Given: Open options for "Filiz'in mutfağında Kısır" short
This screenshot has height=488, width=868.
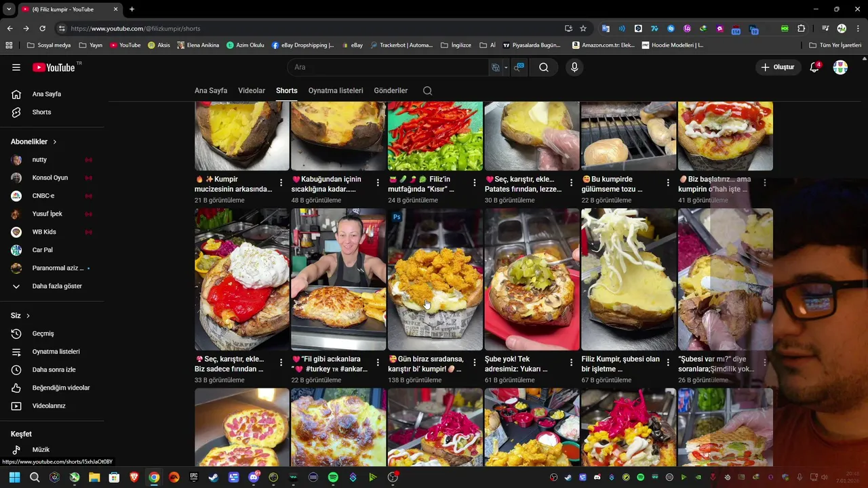Looking at the screenshot, I should point(474,183).
